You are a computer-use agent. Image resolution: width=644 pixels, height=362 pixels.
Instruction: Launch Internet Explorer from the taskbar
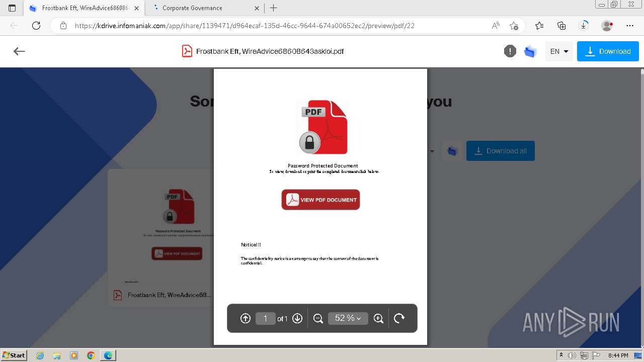(x=40, y=355)
